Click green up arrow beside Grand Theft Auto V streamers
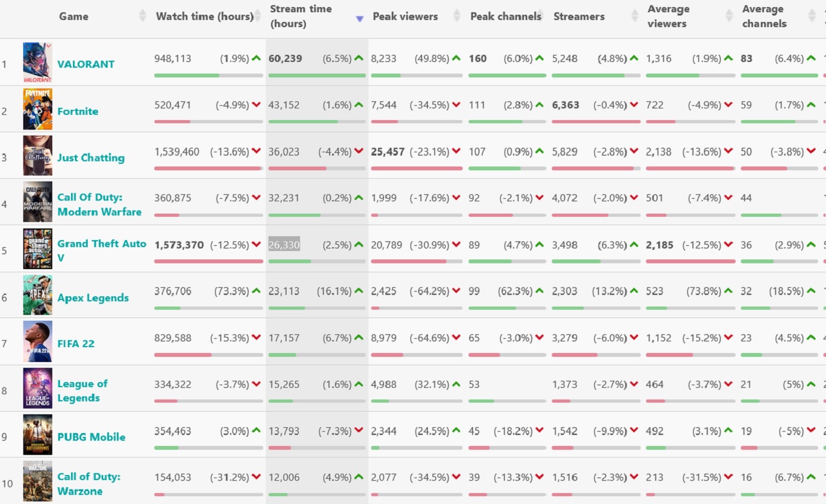Screen dimensions: 826x504 tap(634, 245)
